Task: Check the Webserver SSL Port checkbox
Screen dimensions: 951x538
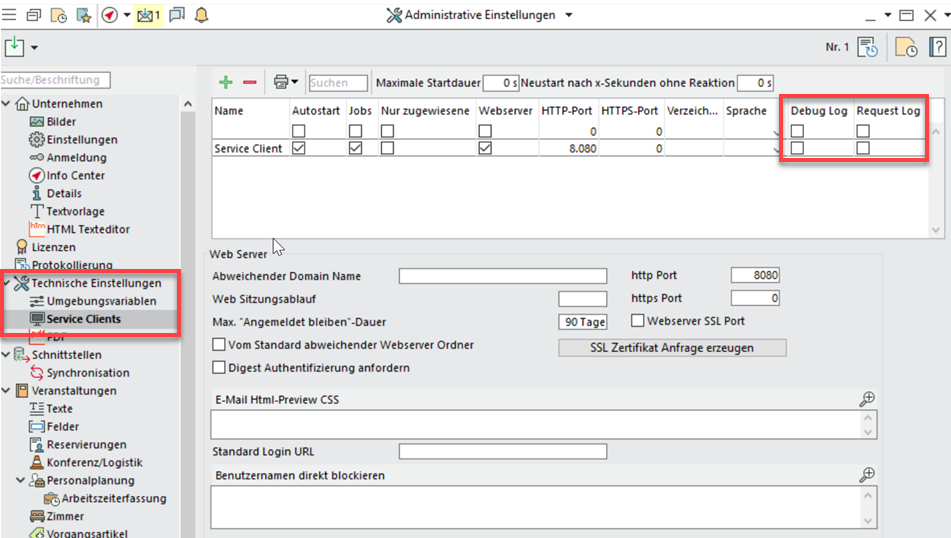Action: click(x=638, y=321)
